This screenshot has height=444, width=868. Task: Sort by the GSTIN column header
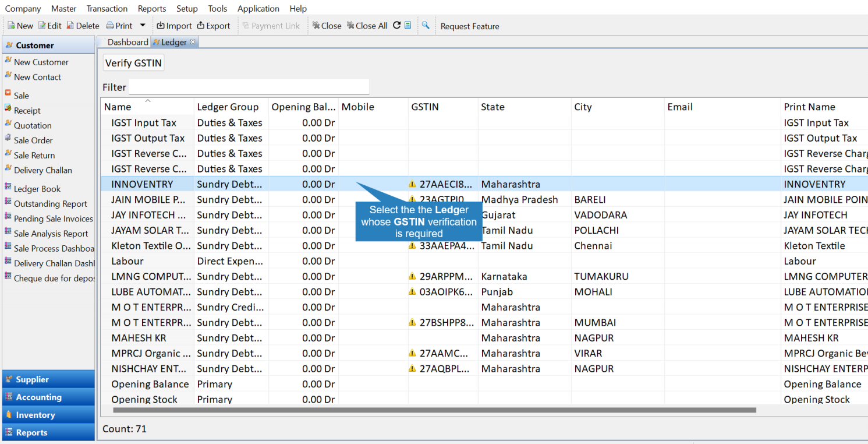click(443, 107)
